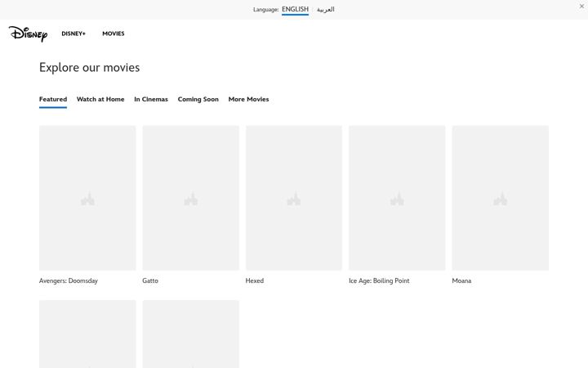
Task: Open the Gatto poster thumbnail
Action: pyautogui.click(x=190, y=198)
